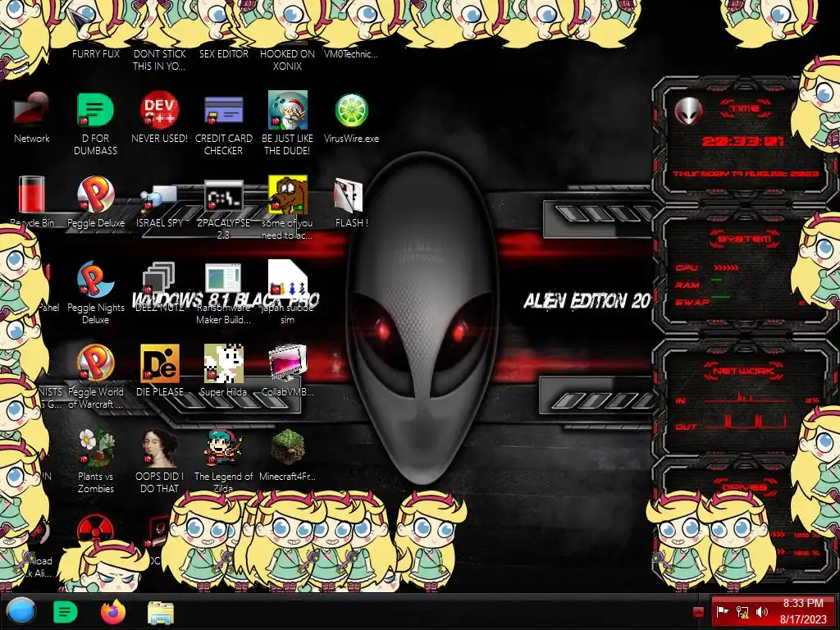Image resolution: width=840 pixels, height=630 pixels.
Task: Open the beaver 'some of you need to ac...' icon
Action: (x=288, y=194)
